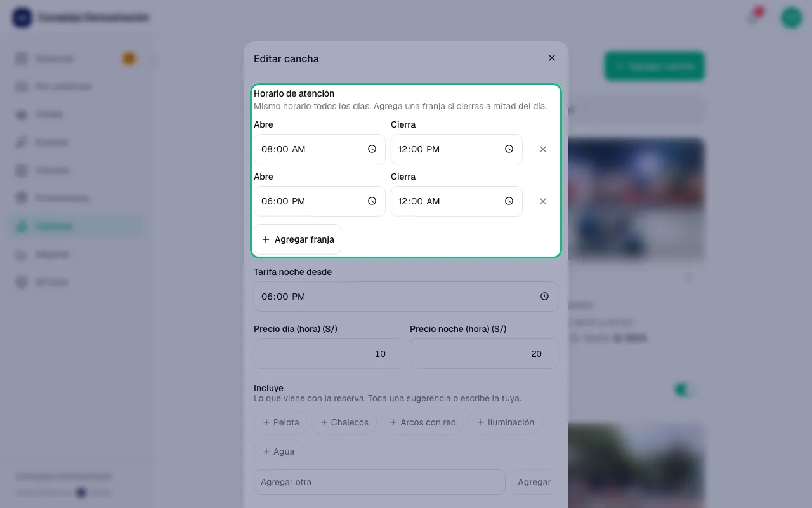
Task: Click the Agregar button beside Agregar otra
Action: coord(534,482)
